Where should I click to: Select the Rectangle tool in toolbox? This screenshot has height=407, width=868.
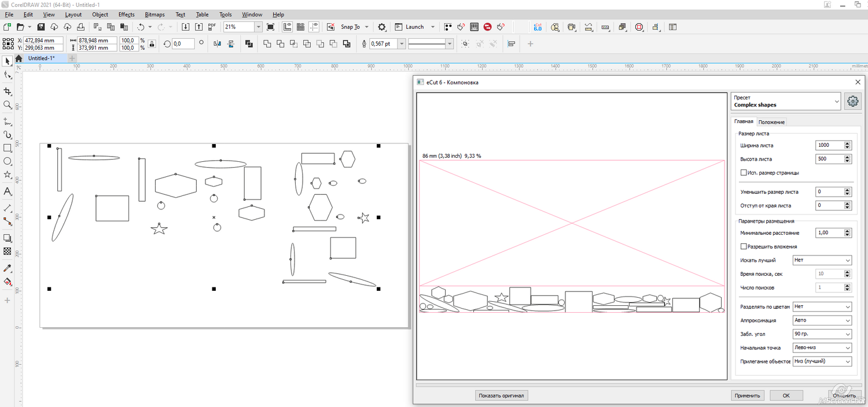8,148
